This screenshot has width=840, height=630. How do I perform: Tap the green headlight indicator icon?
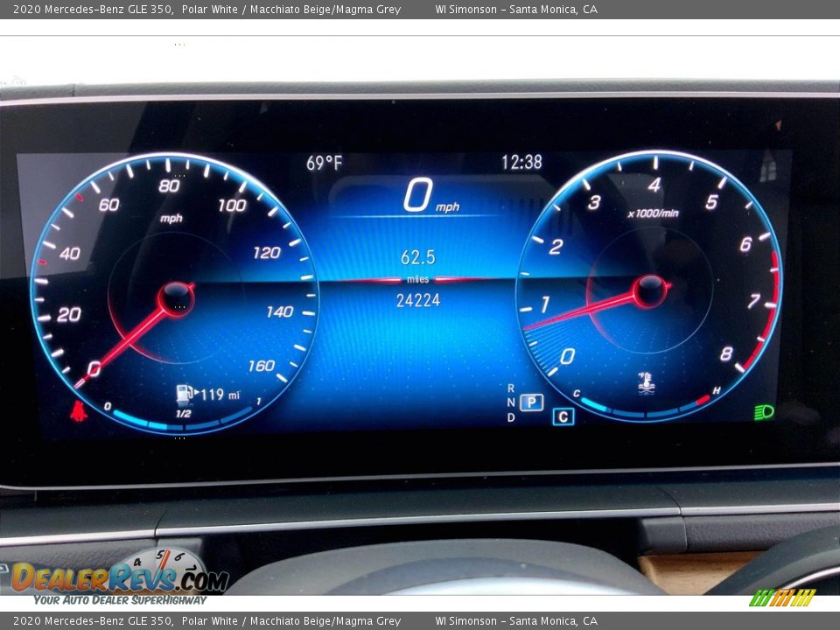coord(764,411)
